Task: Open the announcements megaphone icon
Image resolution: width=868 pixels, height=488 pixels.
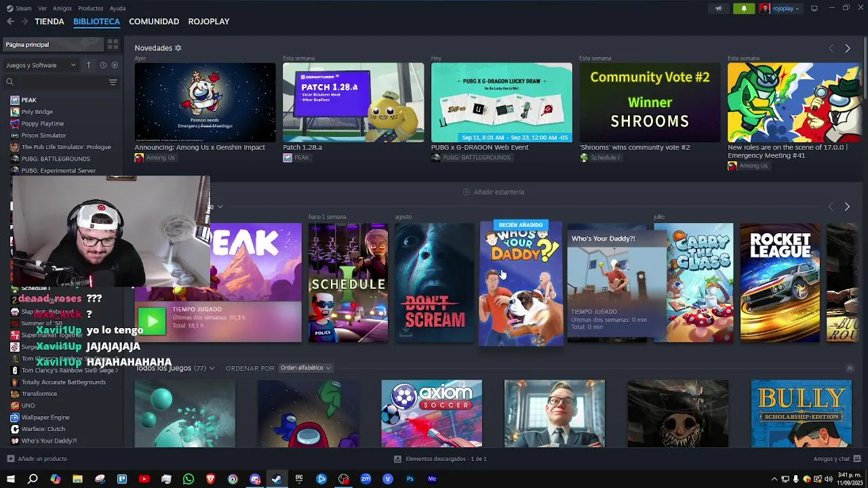Action: 719,8
